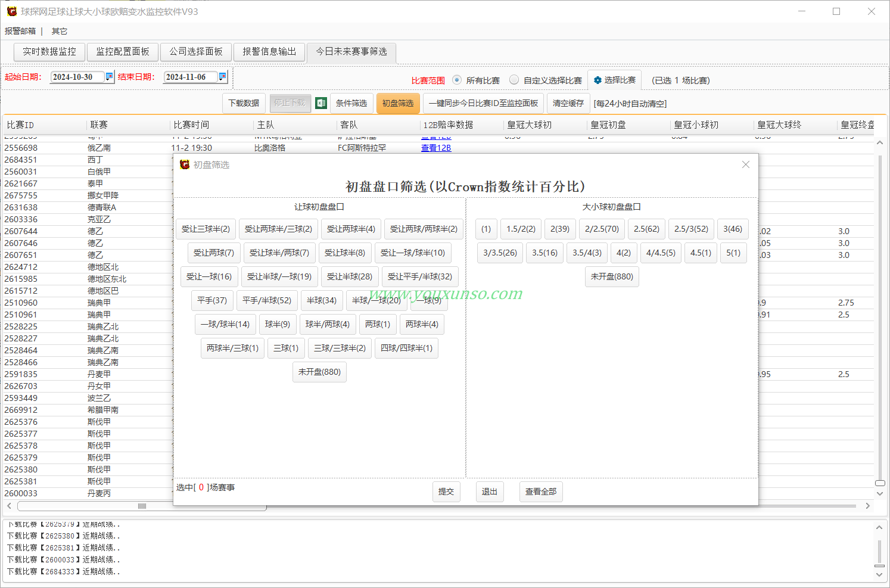890x588 pixels.
Task: Switch to 公司选择面板 tab
Action: 196,52
